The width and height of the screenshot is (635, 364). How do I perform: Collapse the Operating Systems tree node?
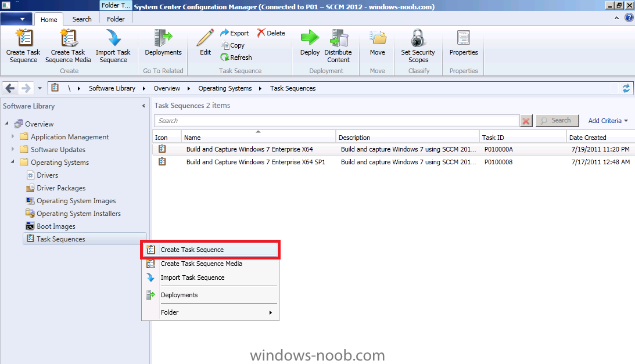13,161
